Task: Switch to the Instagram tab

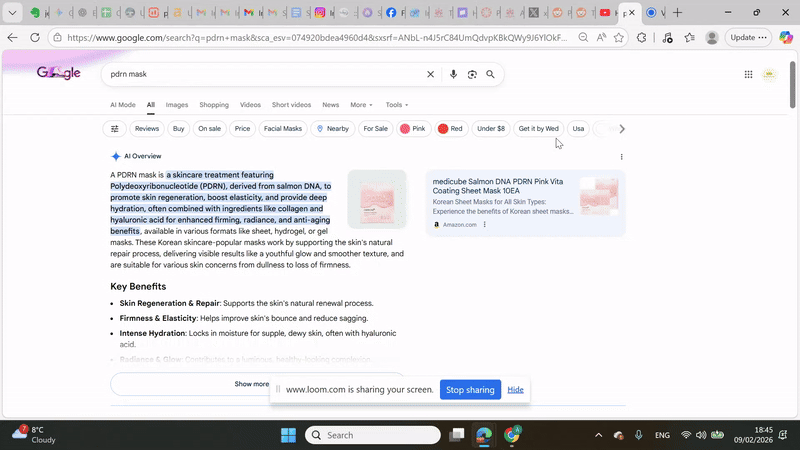Action: 320,13
